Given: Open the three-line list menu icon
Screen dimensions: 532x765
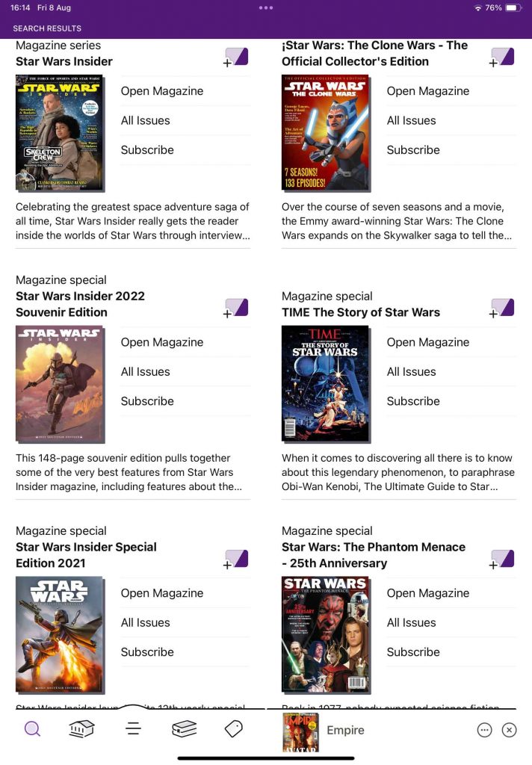Looking at the screenshot, I should point(133,729).
